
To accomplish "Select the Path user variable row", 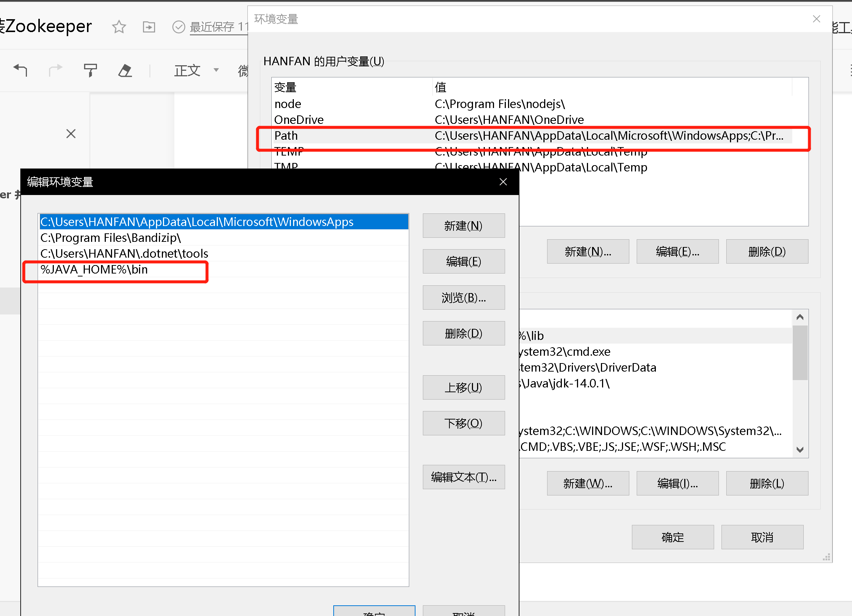I will 532,136.
